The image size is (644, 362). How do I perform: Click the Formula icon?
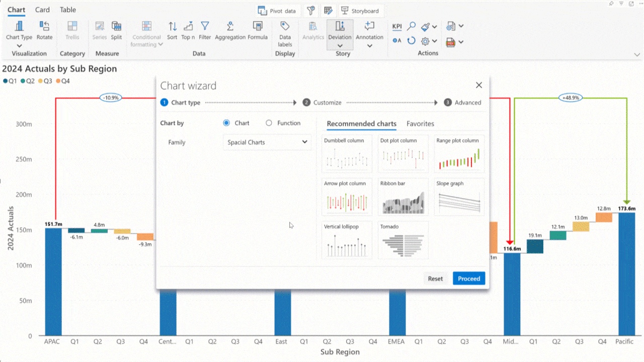pyautogui.click(x=258, y=27)
